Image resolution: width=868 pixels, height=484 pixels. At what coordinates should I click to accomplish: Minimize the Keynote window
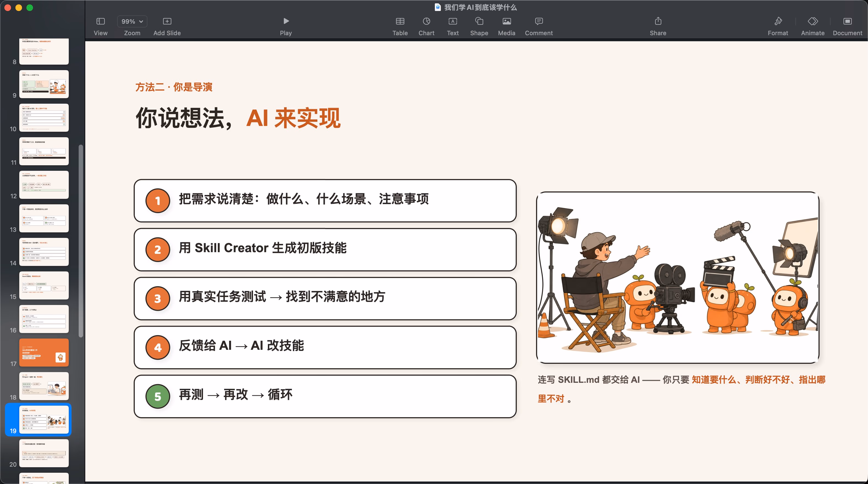point(19,7)
